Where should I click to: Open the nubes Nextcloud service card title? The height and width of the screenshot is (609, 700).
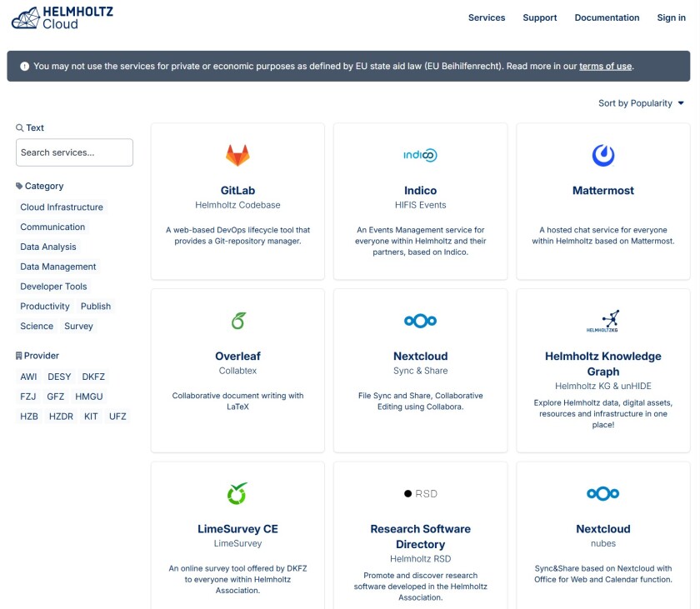pos(603,529)
